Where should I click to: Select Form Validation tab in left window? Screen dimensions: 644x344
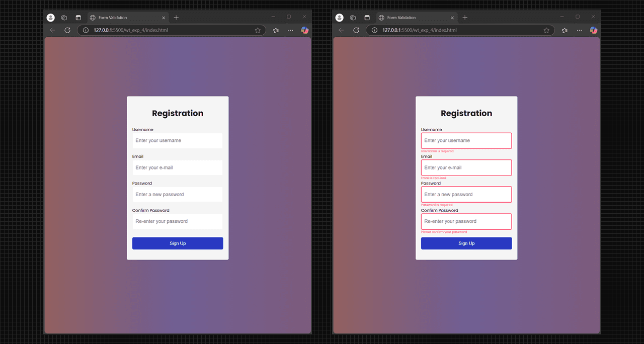(128, 18)
